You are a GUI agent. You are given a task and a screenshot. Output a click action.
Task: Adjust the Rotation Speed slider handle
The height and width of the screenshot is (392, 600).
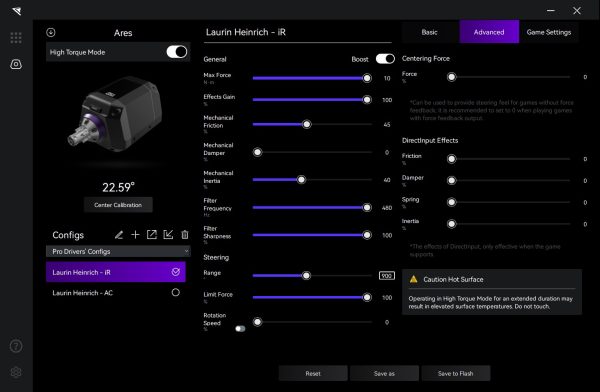[x=258, y=322]
